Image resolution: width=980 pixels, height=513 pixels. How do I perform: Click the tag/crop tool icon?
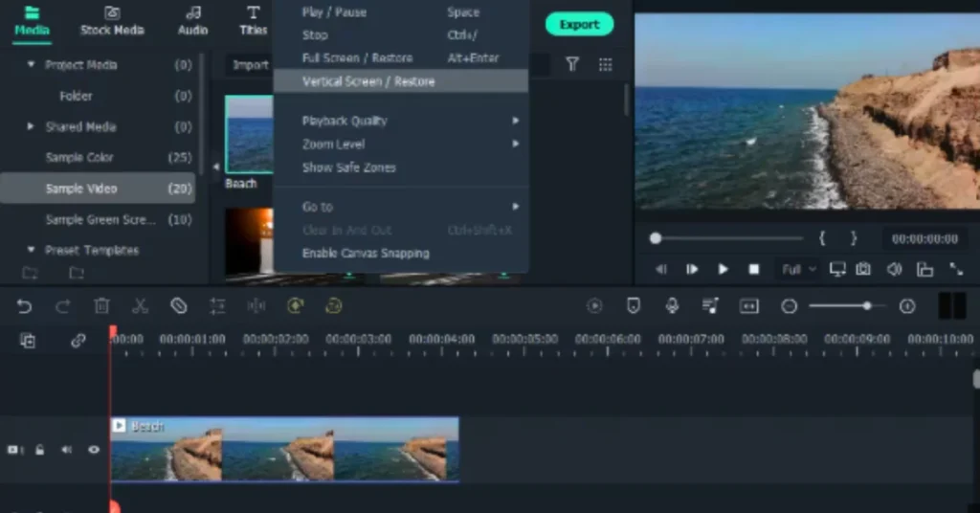click(x=179, y=306)
